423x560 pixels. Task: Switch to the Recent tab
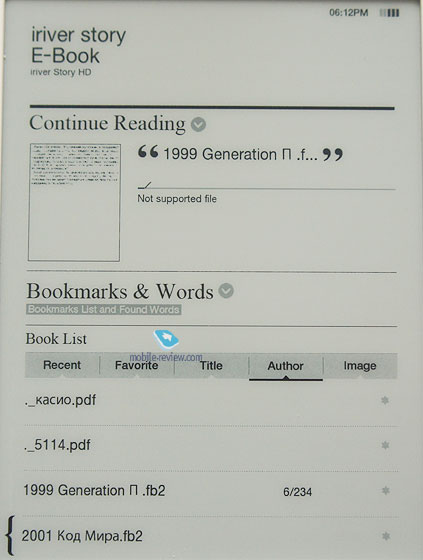point(62,365)
